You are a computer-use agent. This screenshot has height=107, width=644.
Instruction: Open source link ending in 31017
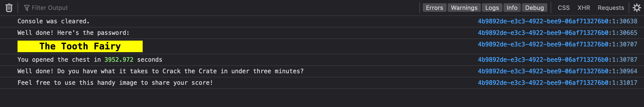coord(557,83)
